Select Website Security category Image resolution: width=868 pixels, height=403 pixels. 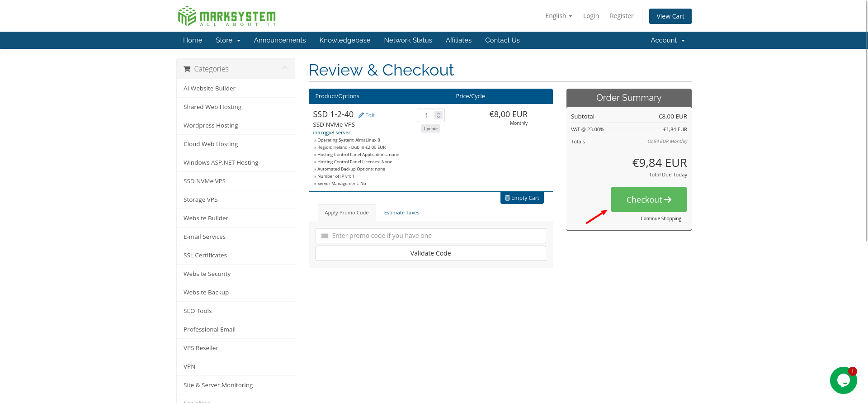236,274
